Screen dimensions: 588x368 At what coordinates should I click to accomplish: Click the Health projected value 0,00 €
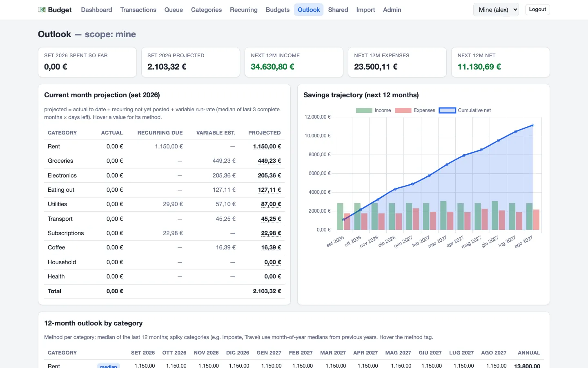coord(273,276)
